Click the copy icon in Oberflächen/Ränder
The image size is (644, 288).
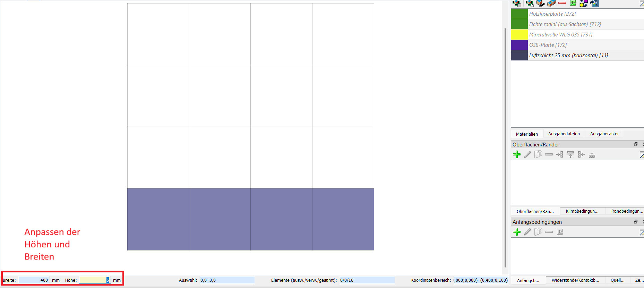click(538, 154)
